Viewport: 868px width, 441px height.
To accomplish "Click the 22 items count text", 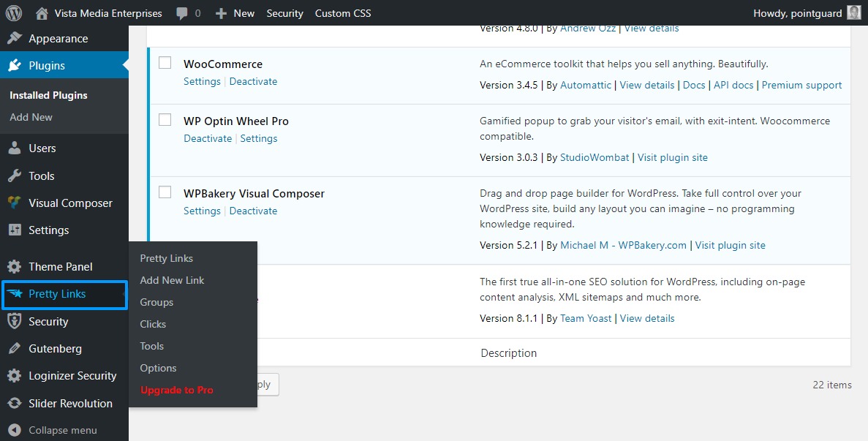I will (832, 385).
